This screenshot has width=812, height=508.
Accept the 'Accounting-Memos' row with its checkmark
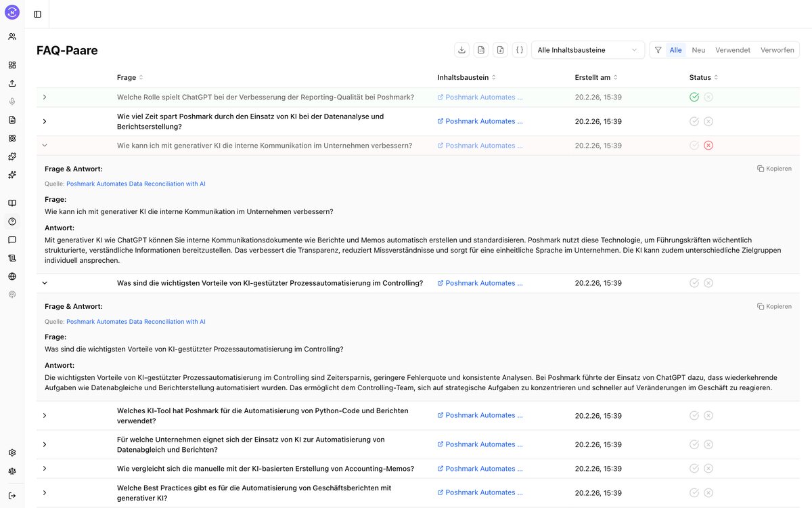[694, 469]
